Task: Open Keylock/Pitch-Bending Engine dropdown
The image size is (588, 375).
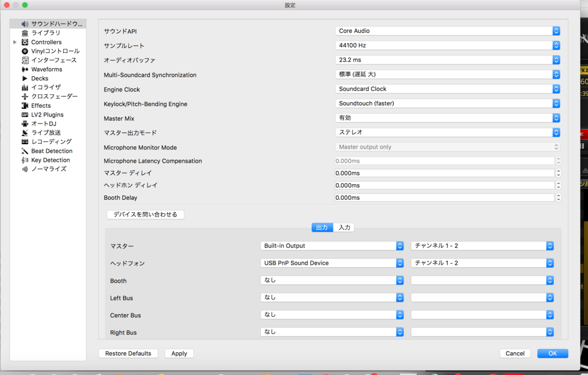Action: (x=447, y=103)
